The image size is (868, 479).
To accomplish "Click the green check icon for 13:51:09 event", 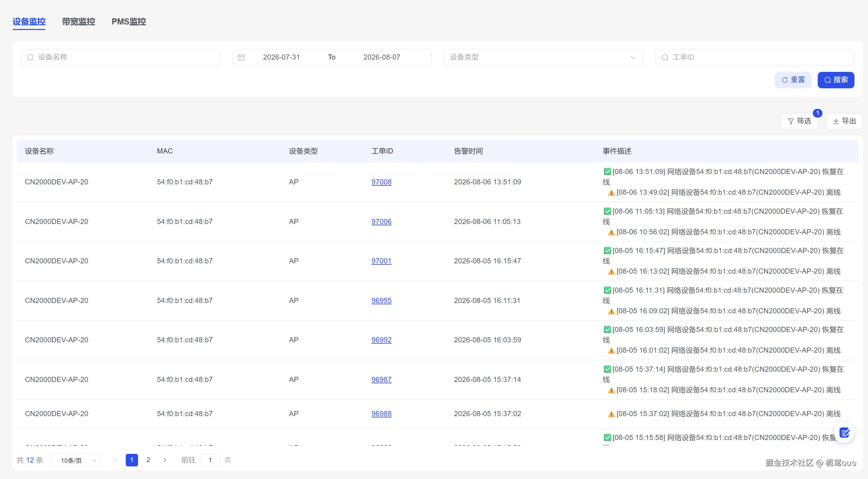I will pyautogui.click(x=607, y=172).
